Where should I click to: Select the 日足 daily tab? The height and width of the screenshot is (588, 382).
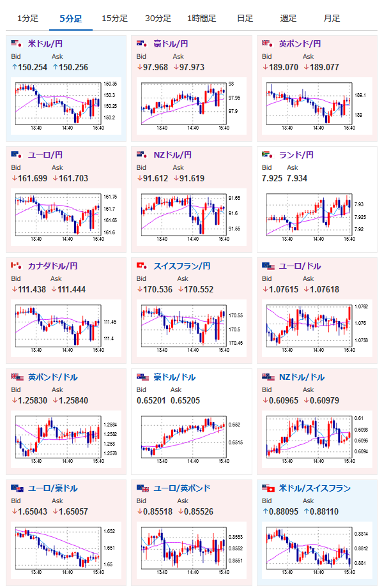click(x=245, y=19)
